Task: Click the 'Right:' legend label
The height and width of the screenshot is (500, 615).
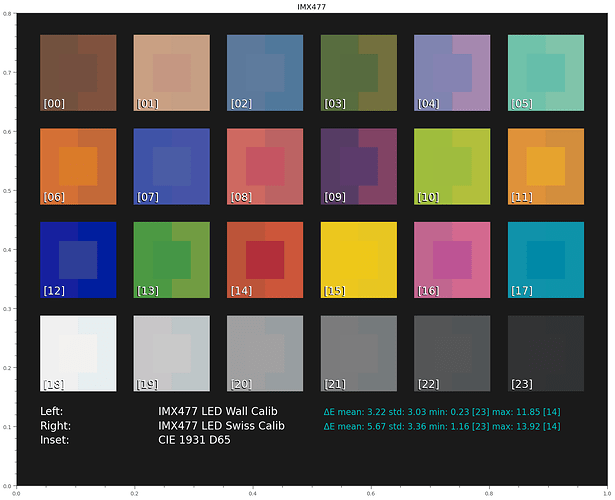Action: [55, 426]
